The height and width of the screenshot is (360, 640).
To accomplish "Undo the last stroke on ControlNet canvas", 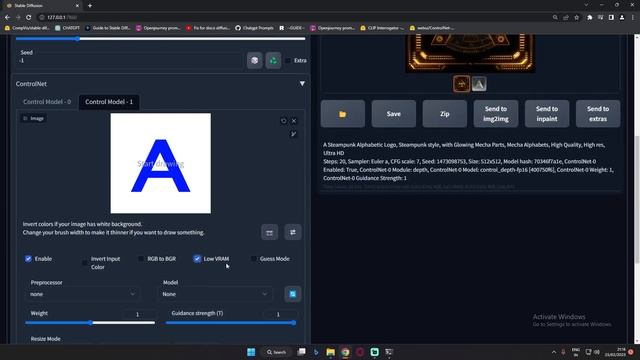I will pyautogui.click(x=284, y=121).
